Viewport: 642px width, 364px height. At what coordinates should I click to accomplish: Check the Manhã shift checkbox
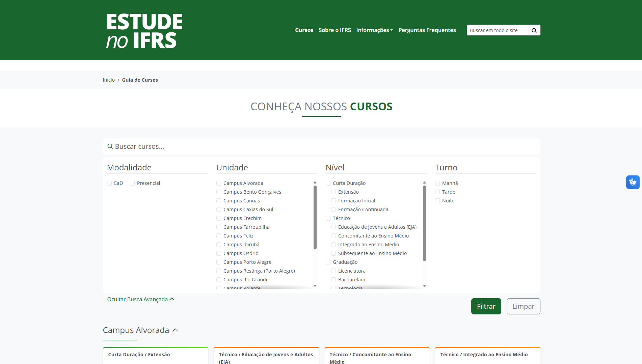(437, 183)
